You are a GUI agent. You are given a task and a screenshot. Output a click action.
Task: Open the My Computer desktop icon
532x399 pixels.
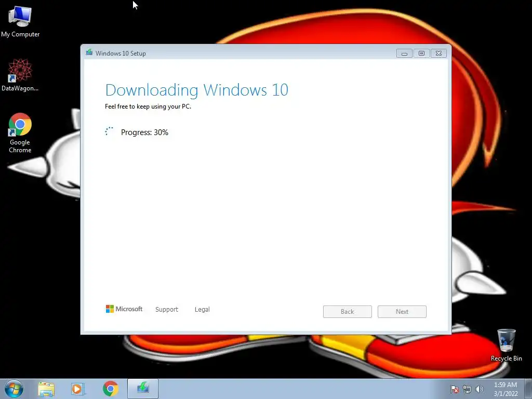point(20,21)
